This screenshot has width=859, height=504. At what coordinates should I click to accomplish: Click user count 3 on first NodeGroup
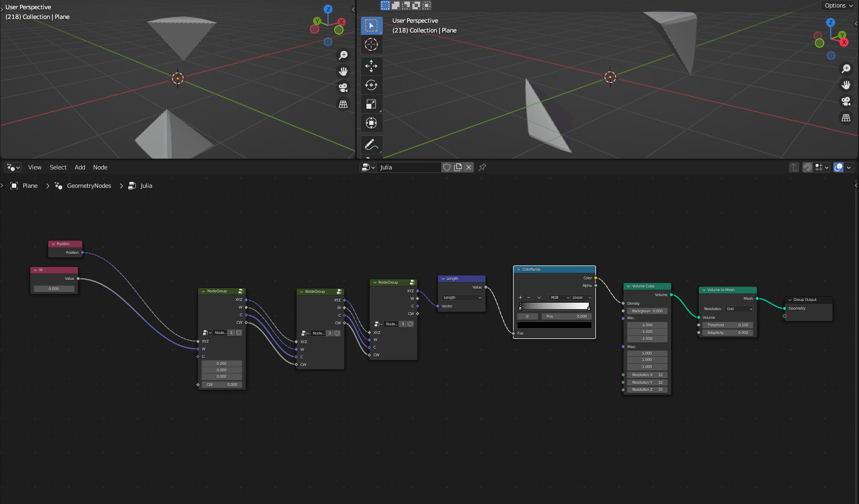pyautogui.click(x=231, y=332)
